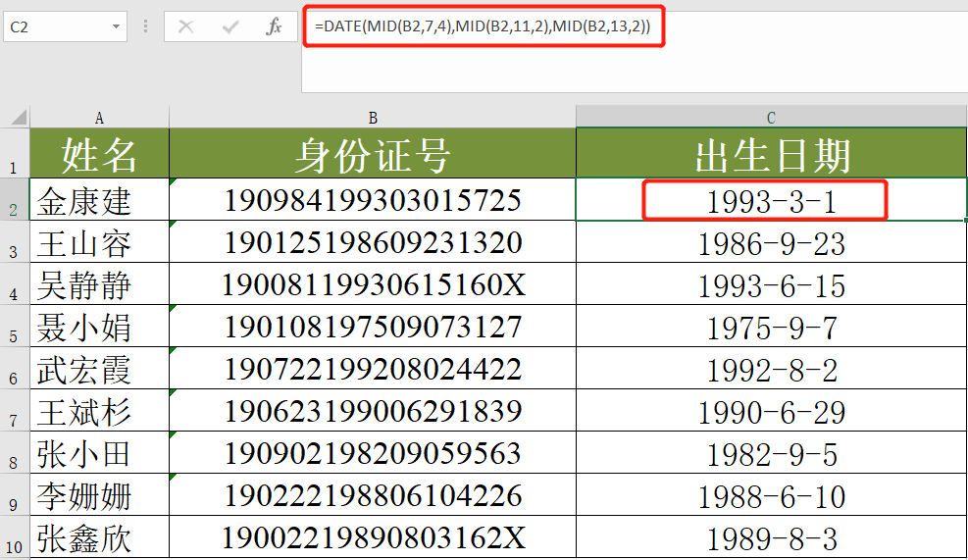This screenshot has width=968, height=560.
Task: Select birth date cell 1992-8-2
Action: coord(771,368)
